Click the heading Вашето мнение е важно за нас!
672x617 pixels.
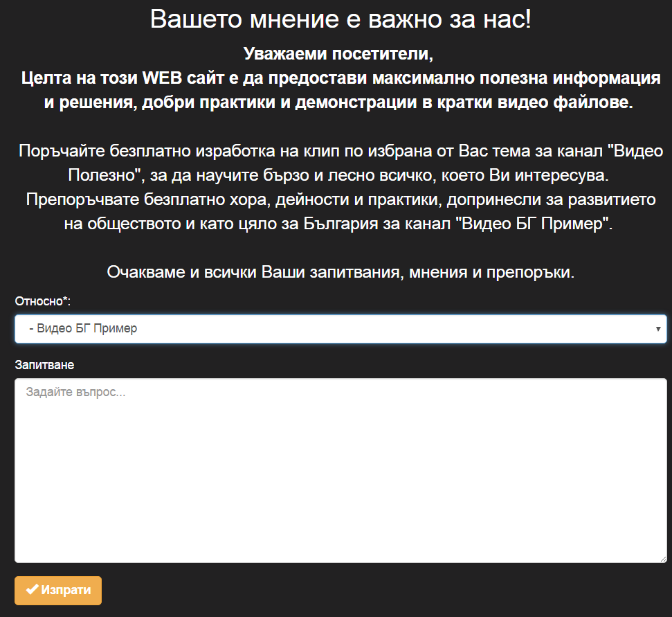pyautogui.click(x=340, y=19)
